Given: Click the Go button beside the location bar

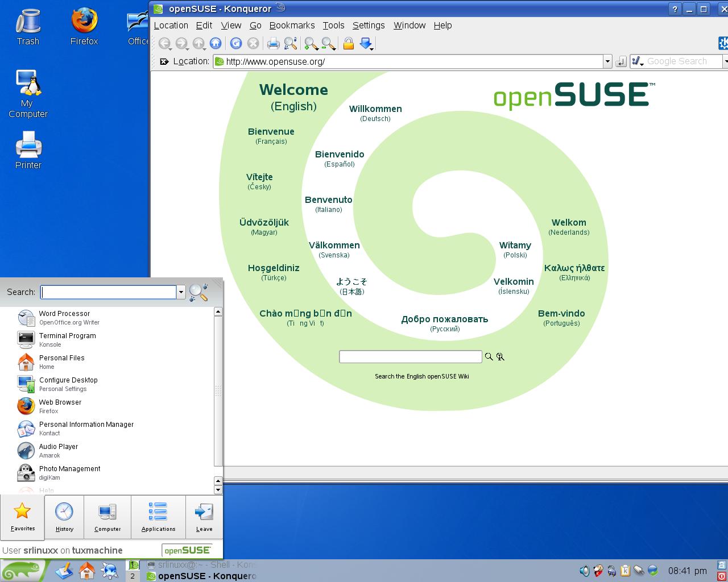Looking at the screenshot, I should coord(621,61).
